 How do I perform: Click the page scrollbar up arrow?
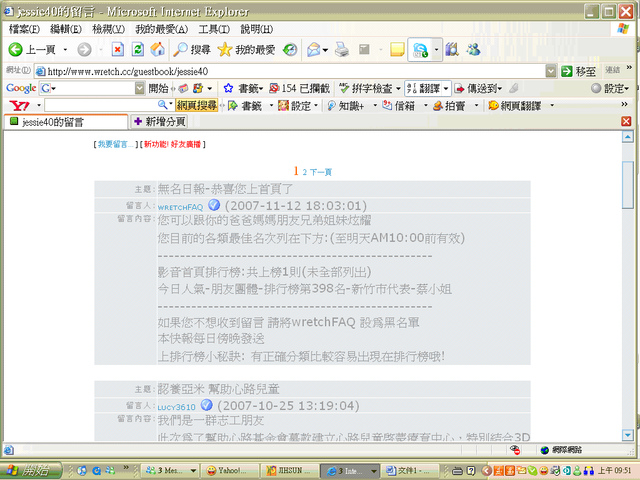click(628, 136)
